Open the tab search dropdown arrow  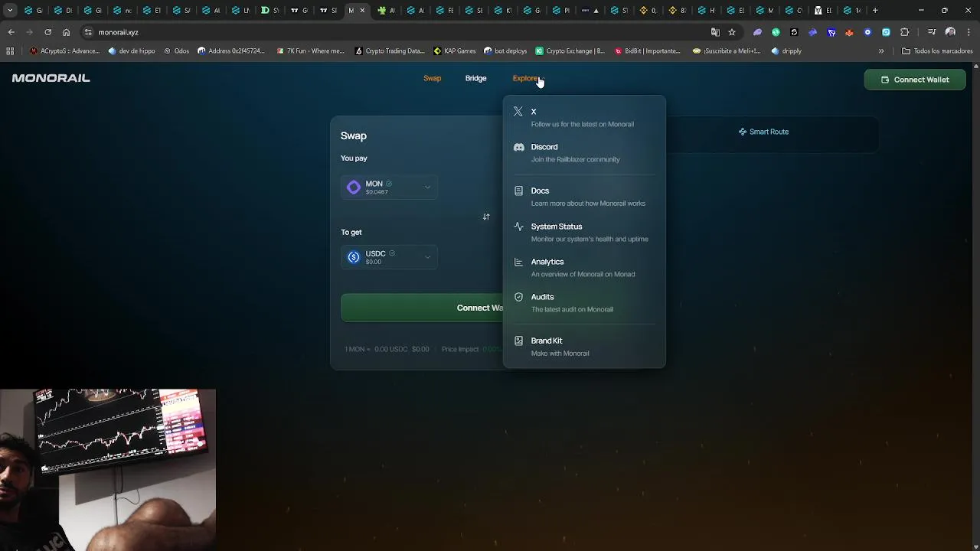10,10
